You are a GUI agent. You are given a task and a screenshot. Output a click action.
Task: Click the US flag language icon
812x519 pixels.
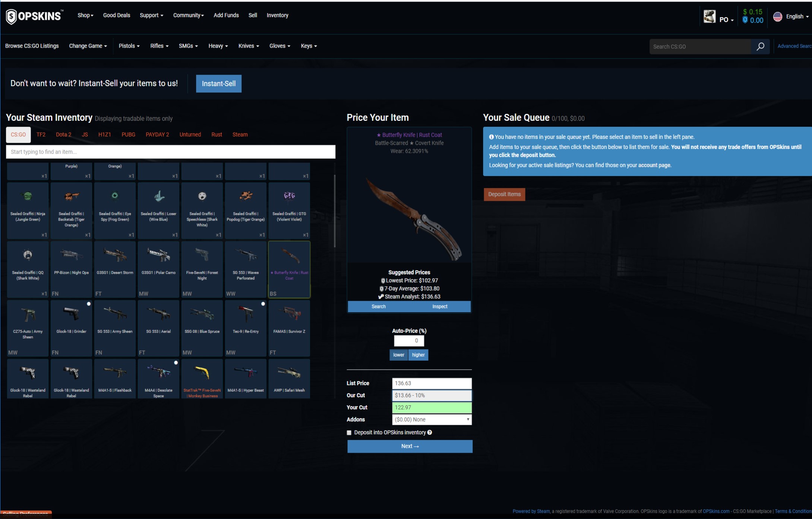pyautogui.click(x=778, y=16)
